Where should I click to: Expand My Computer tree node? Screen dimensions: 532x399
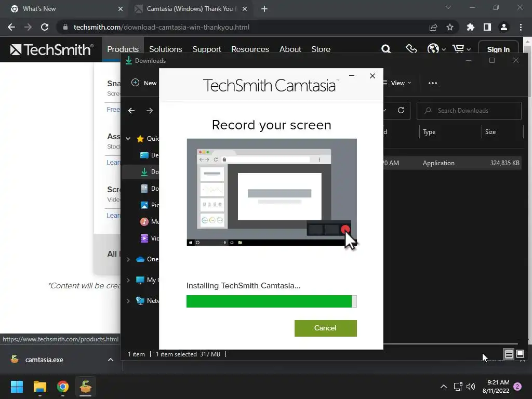tap(128, 280)
